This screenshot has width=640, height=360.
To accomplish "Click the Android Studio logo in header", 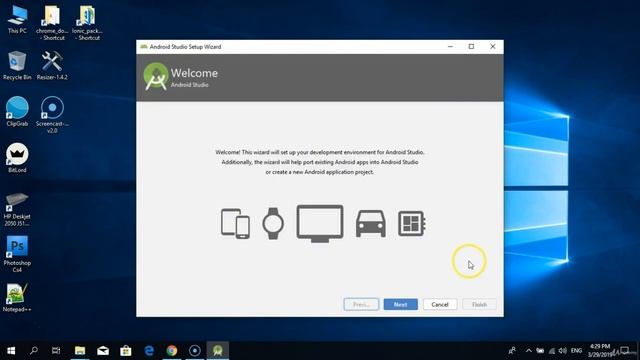I will pyautogui.click(x=156, y=76).
